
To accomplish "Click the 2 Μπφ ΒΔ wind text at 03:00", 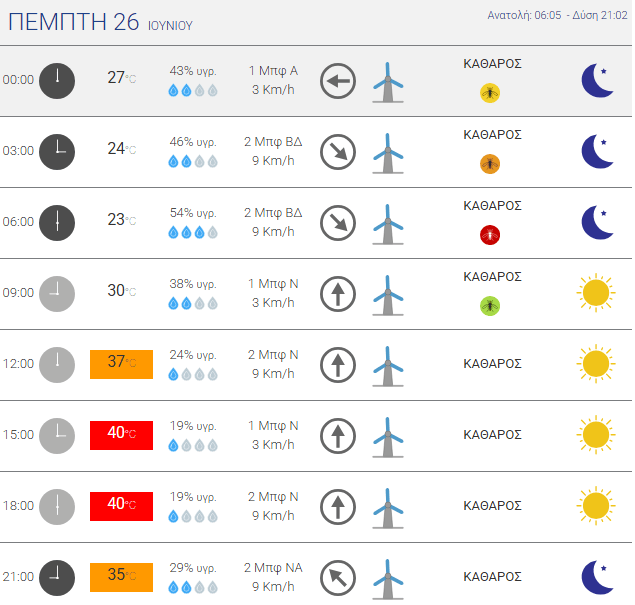I will 273,142.
